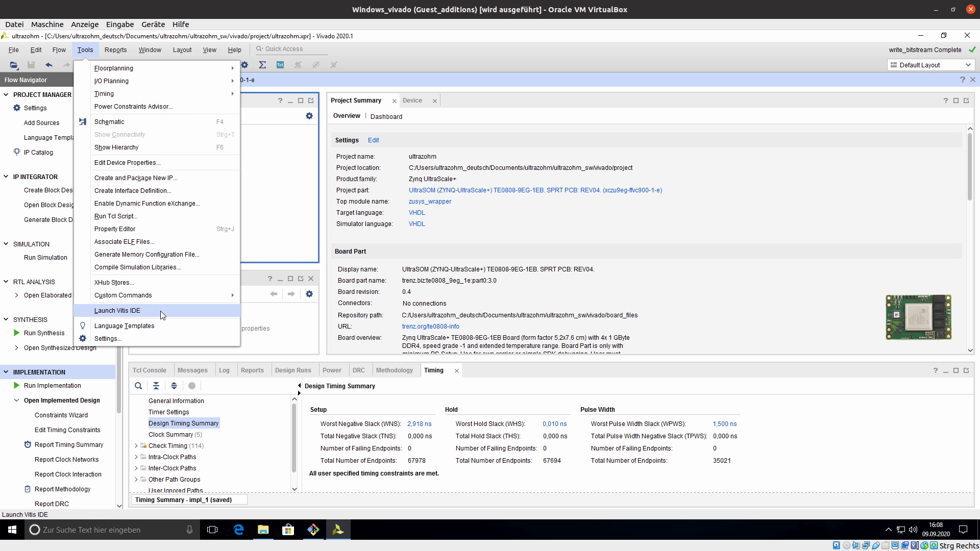Click the Tcl icon in toolbar
Viewport: 980px width, 551px height.
(280, 65)
